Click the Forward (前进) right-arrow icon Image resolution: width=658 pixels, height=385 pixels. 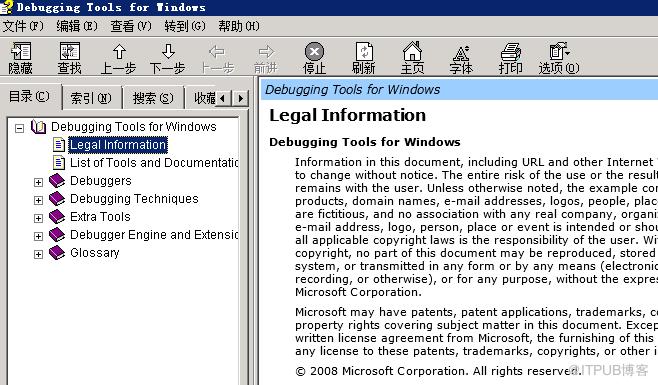pos(266,52)
